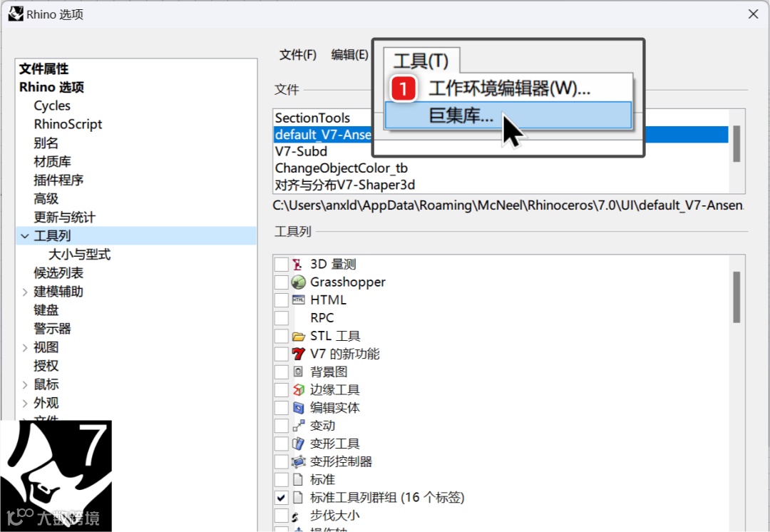Screen dimensions: 770x532
Task: Select 候选列表 in options tree
Action: click(x=58, y=273)
